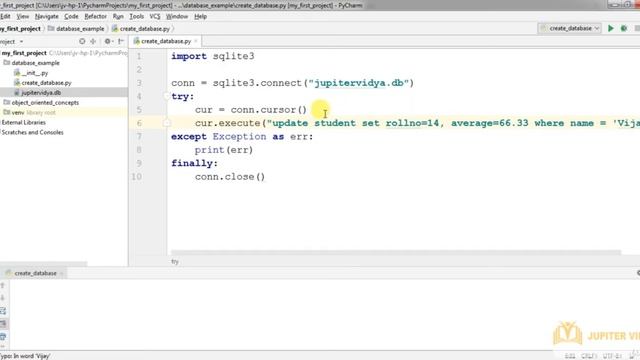Viewport: 640px width, 360px height.
Task: Open the View menu
Action: point(22,16)
